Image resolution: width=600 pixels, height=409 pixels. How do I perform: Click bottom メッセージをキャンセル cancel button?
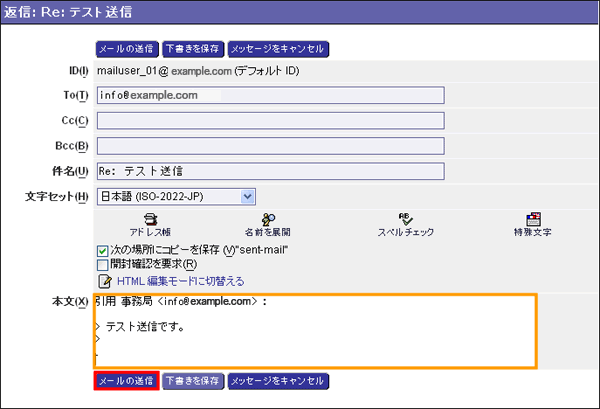(278, 381)
